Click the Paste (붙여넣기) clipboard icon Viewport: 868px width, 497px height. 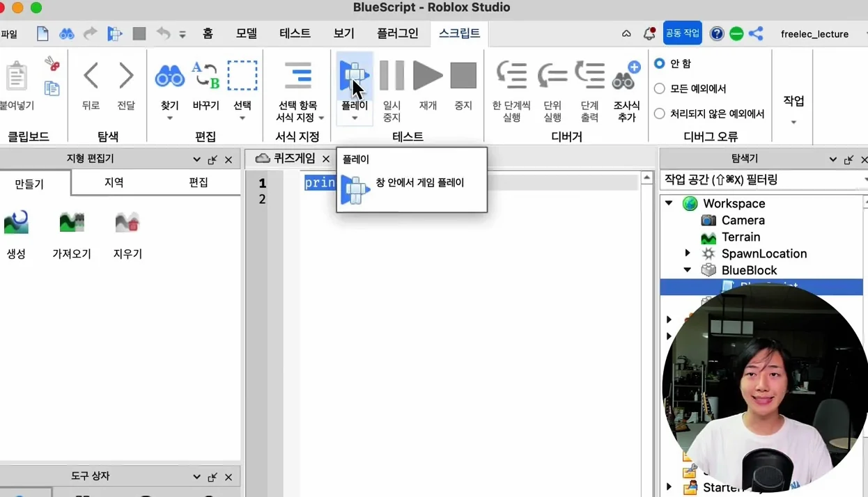click(x=16, y=77)
